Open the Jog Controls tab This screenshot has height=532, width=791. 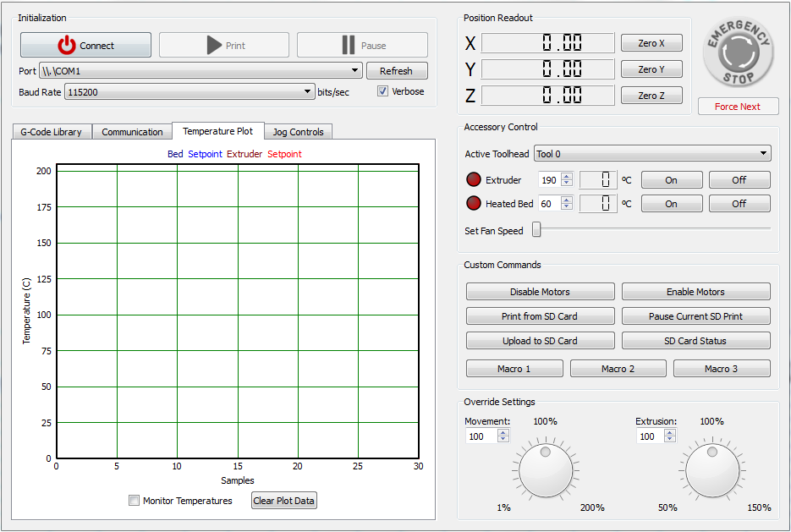tap(298, 132)
